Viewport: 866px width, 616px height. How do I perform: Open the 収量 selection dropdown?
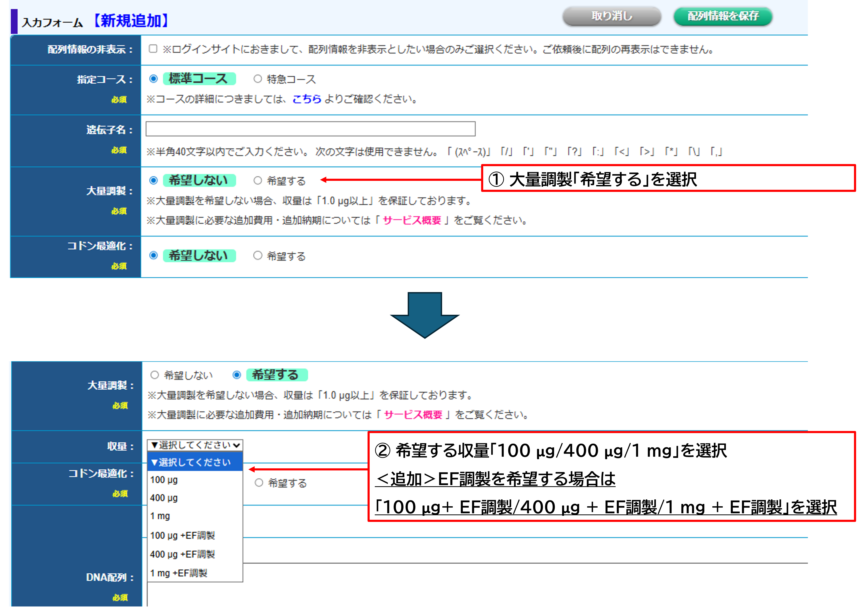(195, 445)
